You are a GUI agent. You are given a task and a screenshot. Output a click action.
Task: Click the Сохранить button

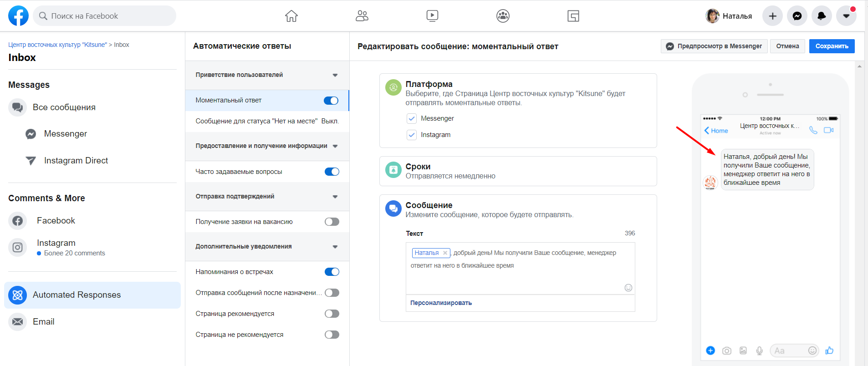832,46
